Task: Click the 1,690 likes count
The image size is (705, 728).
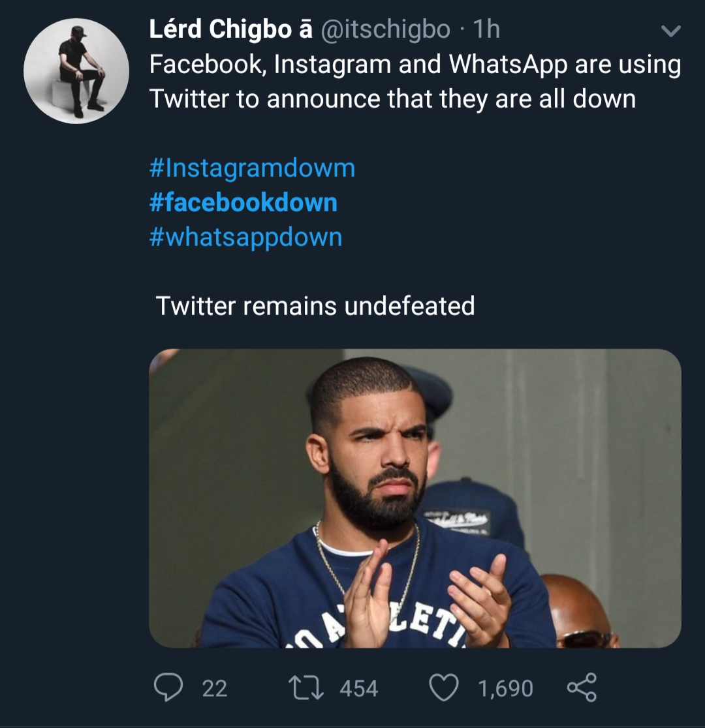Action: click(x=505, y=689)
